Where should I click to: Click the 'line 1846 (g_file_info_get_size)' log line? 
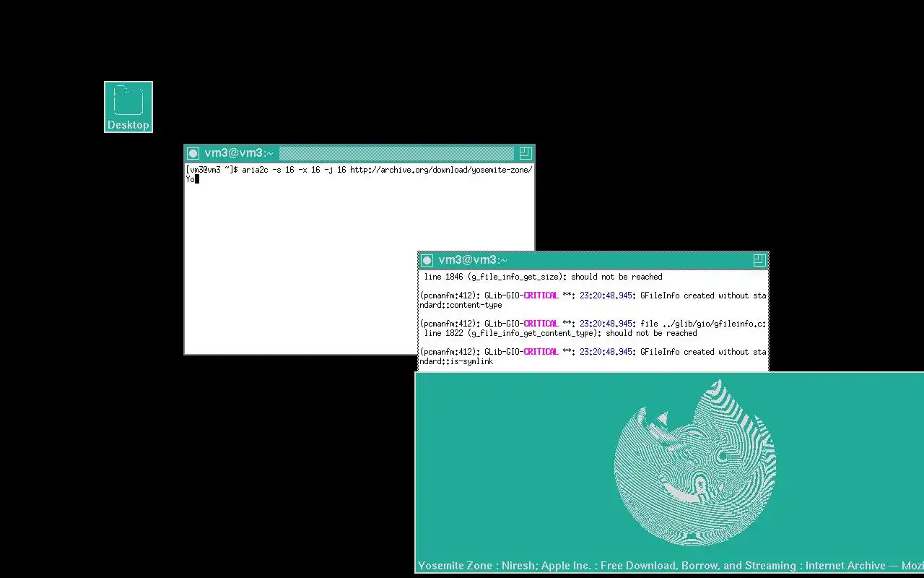pos(543,277)
